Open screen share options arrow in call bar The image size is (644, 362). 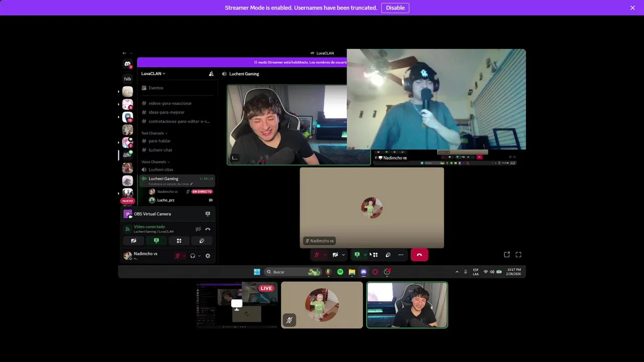[x=366, y=255]
